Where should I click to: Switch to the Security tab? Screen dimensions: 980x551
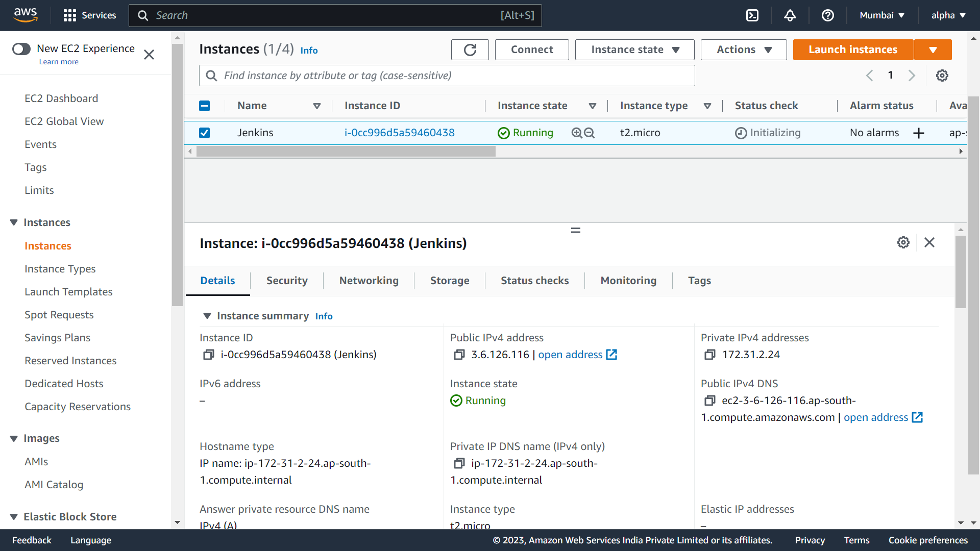click(x=287, y=281)
